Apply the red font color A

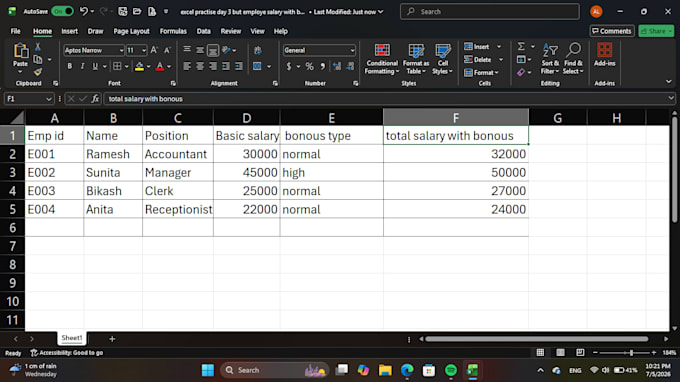point(160,66)
